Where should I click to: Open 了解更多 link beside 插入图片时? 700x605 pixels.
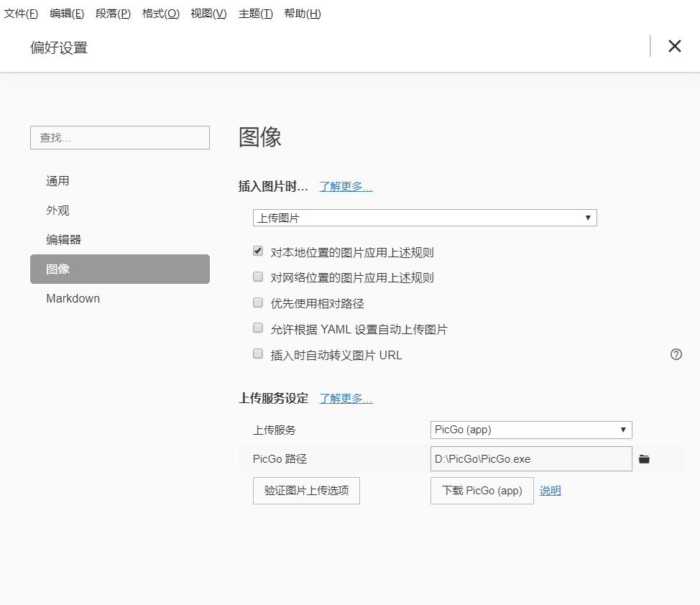point(346,186)
